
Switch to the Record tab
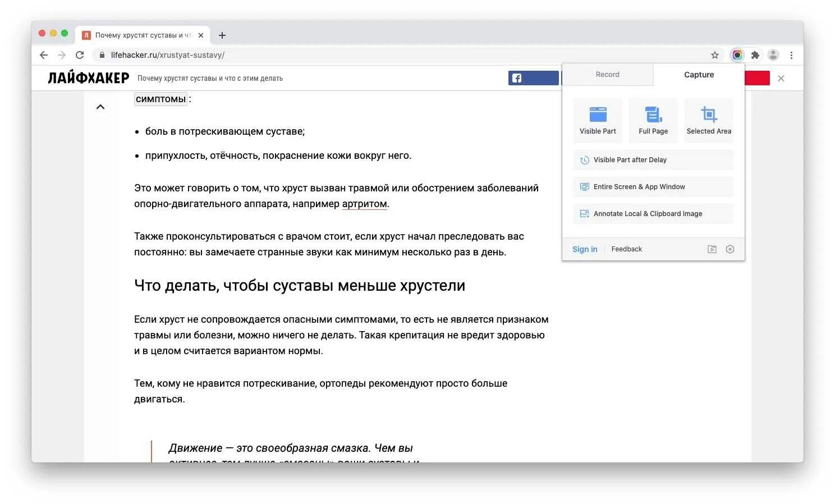click(608, 75)
